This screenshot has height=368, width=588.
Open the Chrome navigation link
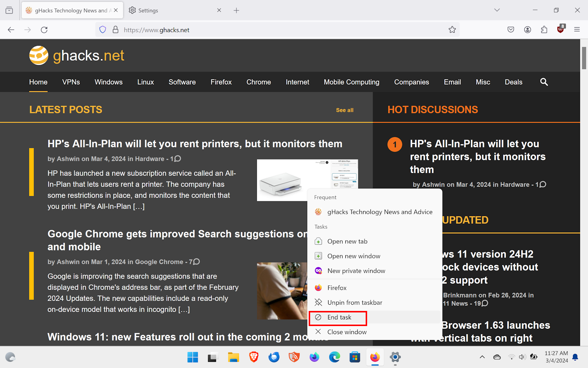click(x=259, y=82)
